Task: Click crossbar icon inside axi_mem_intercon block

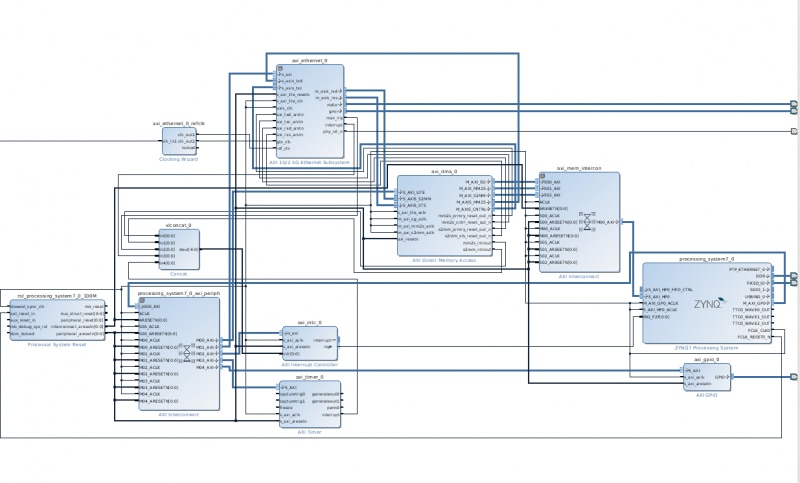Action: click(587, 221)
